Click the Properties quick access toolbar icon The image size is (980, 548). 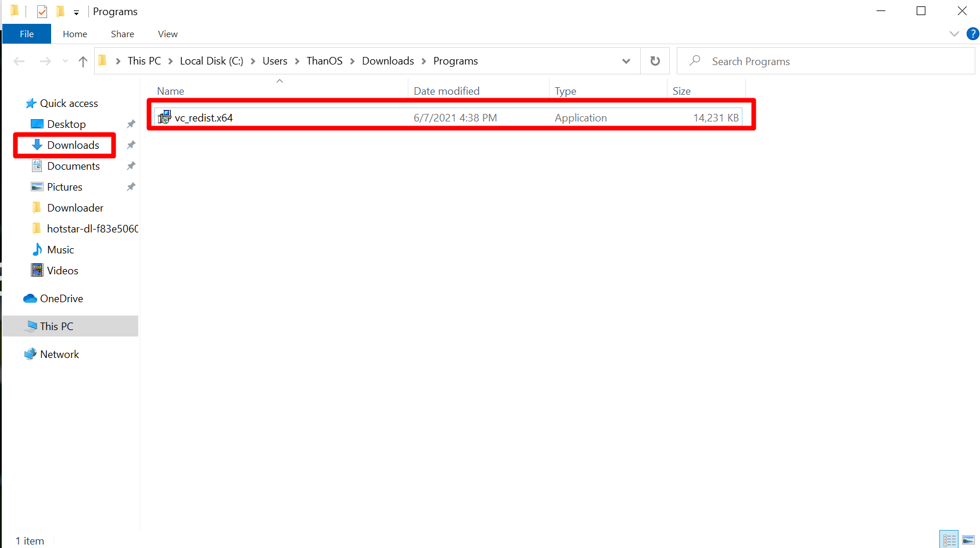click(x=42, y=12)
